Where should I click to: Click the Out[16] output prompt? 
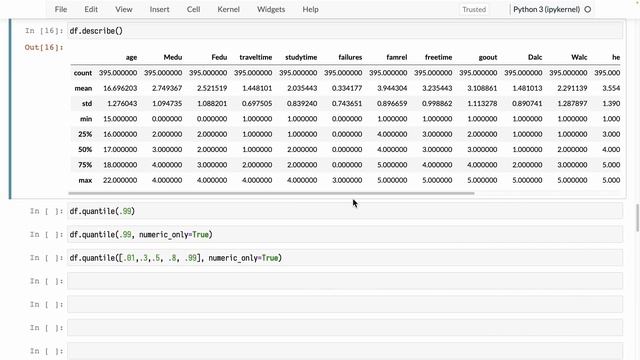pos(44,47)
